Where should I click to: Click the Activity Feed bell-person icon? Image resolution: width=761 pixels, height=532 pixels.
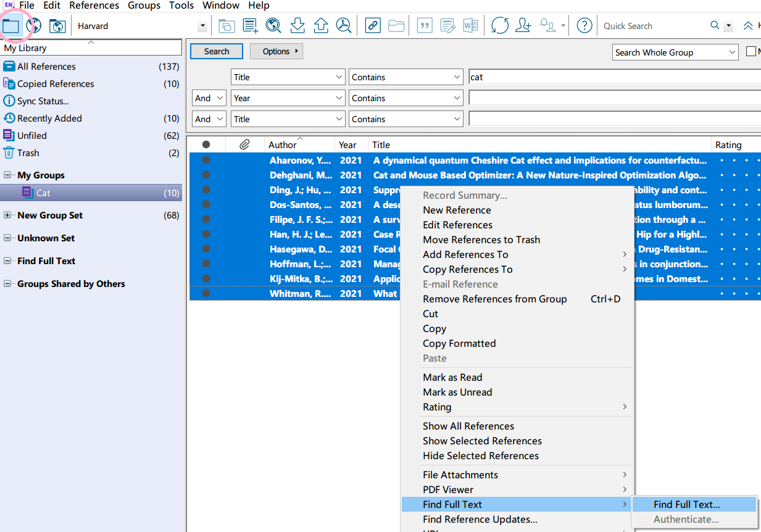pyautogui.click(x=547, y=26)
